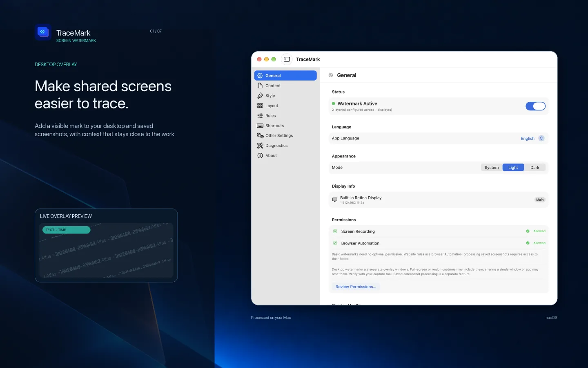Click the Shortcuts keyboard icon
Screen dimensions: 588x368
tap(260, 126)
